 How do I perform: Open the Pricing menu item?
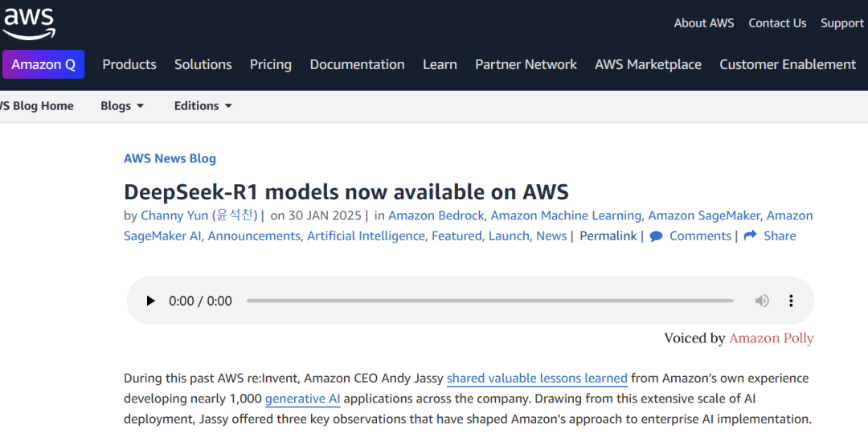tap(271, 65)
